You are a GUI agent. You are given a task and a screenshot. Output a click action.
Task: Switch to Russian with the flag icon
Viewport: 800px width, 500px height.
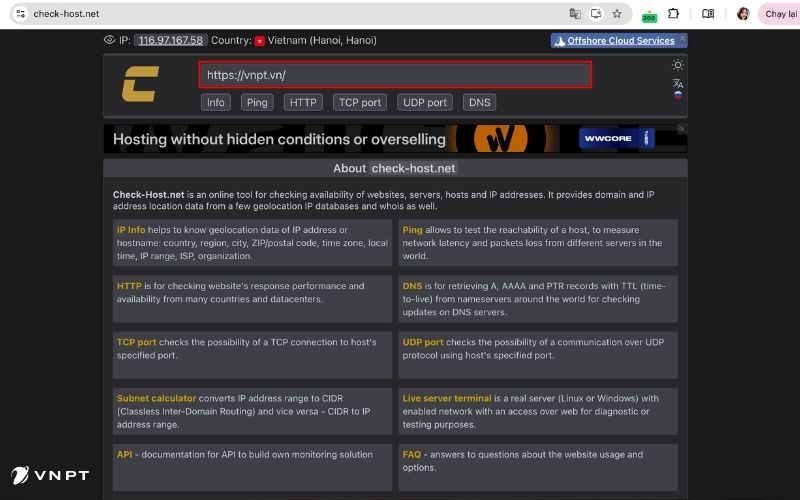coord(678,95)
